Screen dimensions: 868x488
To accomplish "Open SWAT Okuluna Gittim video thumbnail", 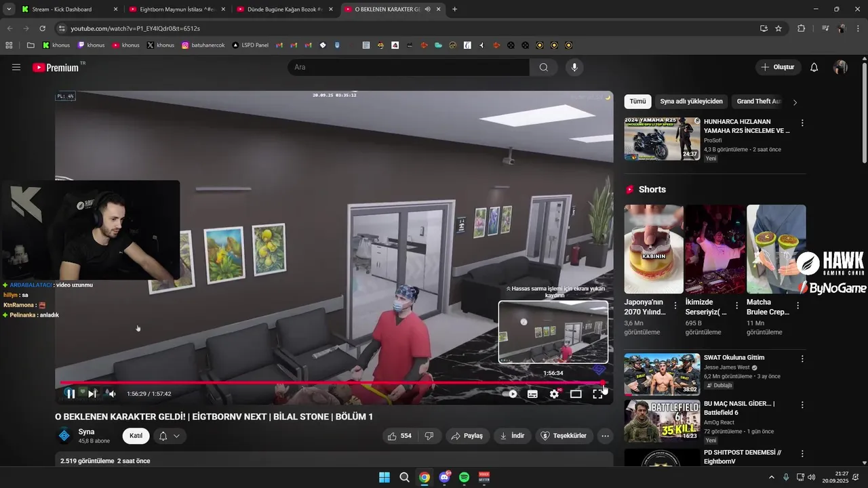I will point(663,374).
